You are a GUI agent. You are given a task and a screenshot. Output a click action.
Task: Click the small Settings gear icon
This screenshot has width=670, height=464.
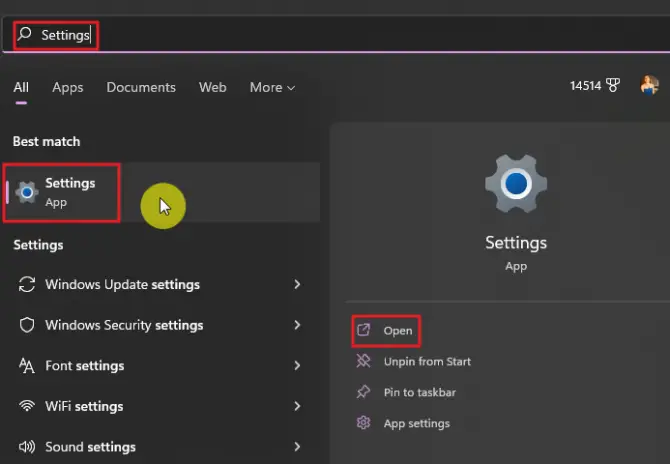(x=27, y=192)
